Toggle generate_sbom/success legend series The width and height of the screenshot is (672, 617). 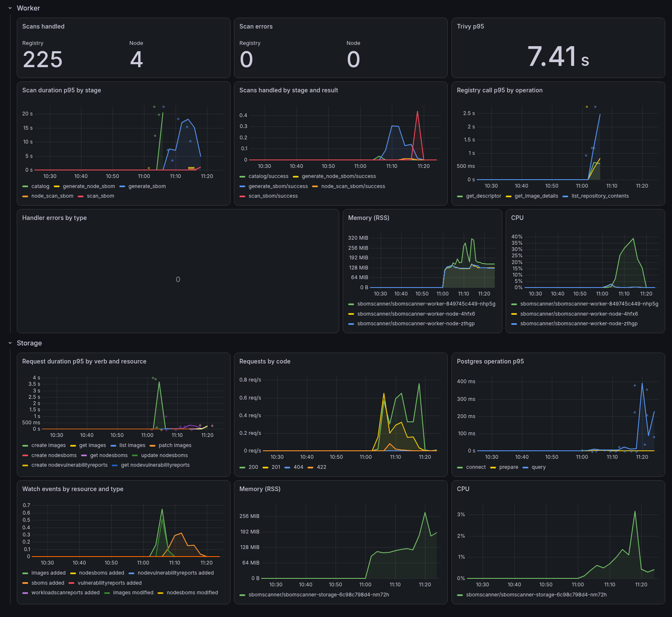click(278, 186)
